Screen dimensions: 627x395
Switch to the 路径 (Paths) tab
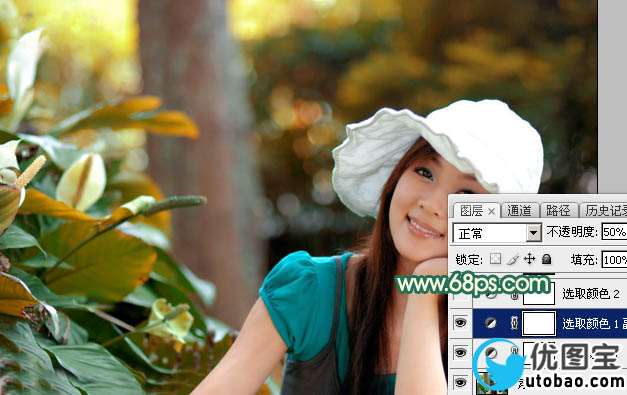[x=558, y=210]
